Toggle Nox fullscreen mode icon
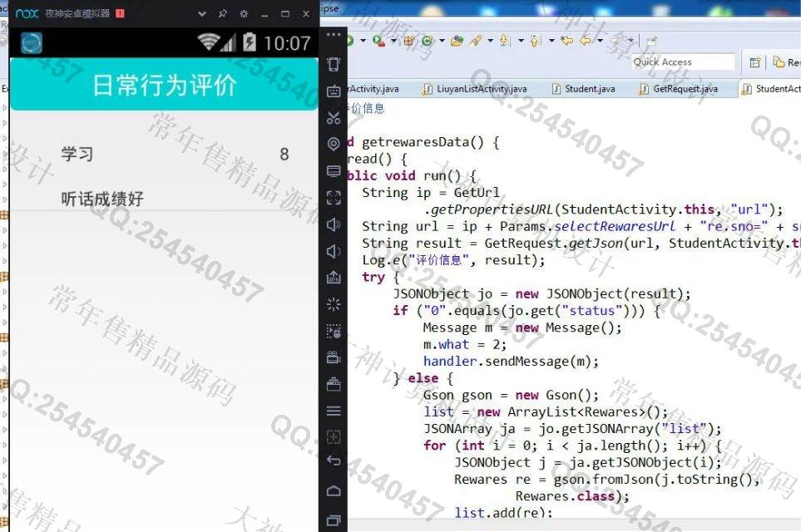The width and height of the screenshot is (801, 532). point(334,198)
